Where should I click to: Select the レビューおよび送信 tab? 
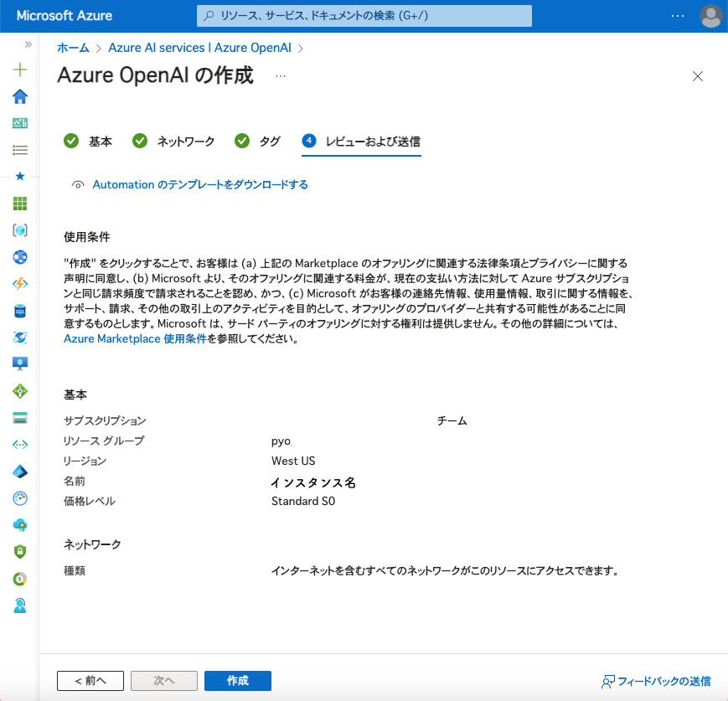361,142
